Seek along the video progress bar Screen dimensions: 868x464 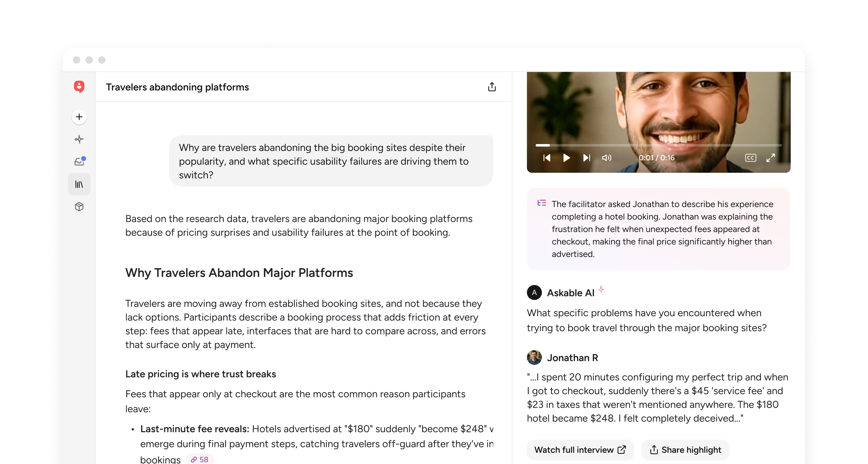point(658,145)
